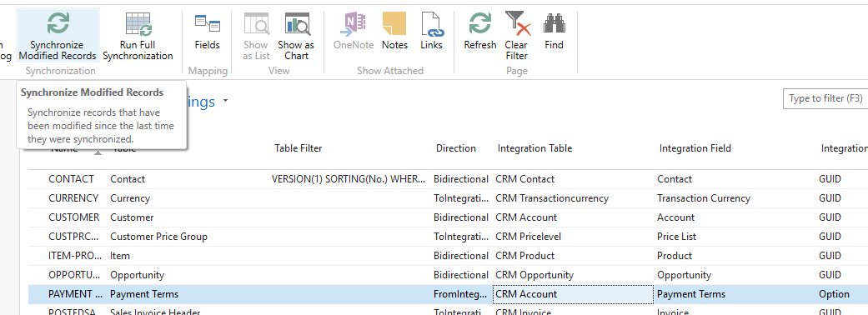
Task: Sort by Integration Field column header
Action: pyautogui.click(x=695, y=147)
